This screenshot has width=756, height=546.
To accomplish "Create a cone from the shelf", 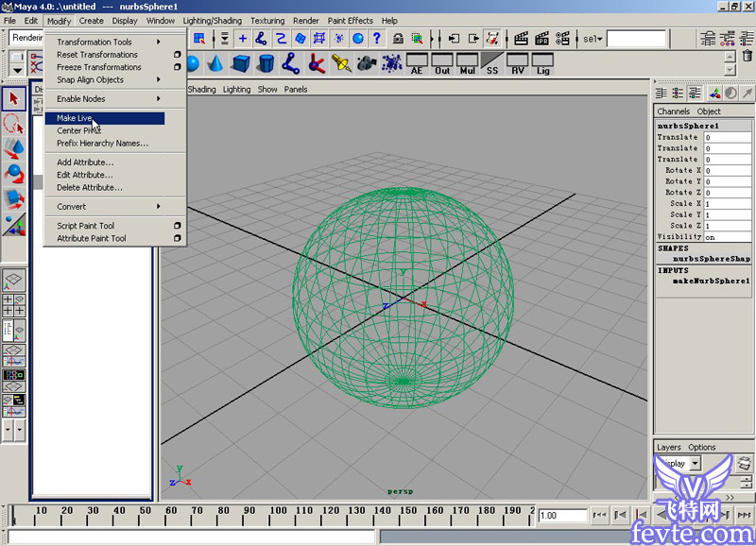I will tap(215, 63).
